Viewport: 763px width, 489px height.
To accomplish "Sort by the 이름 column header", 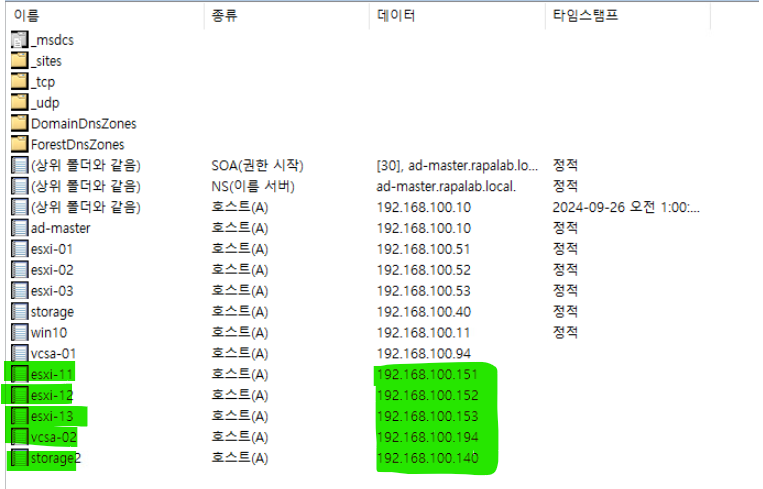I will [x=105, y=16].
